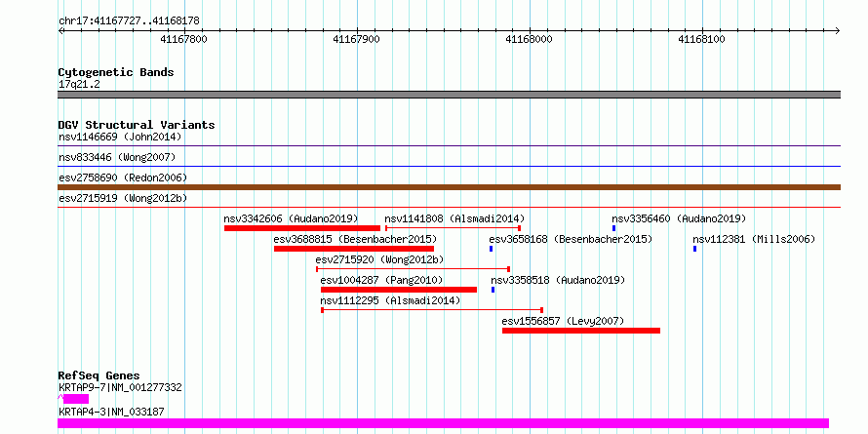The width and height of the screenshot is (868, 434).
Task: Click ruler position 41167800
Action: point(183,39)
